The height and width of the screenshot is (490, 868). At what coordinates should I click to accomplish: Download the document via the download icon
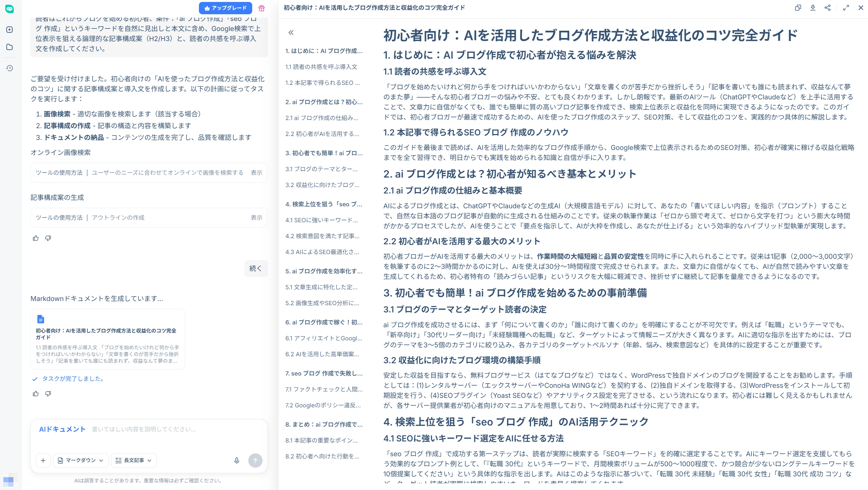(x=813, y=8)
